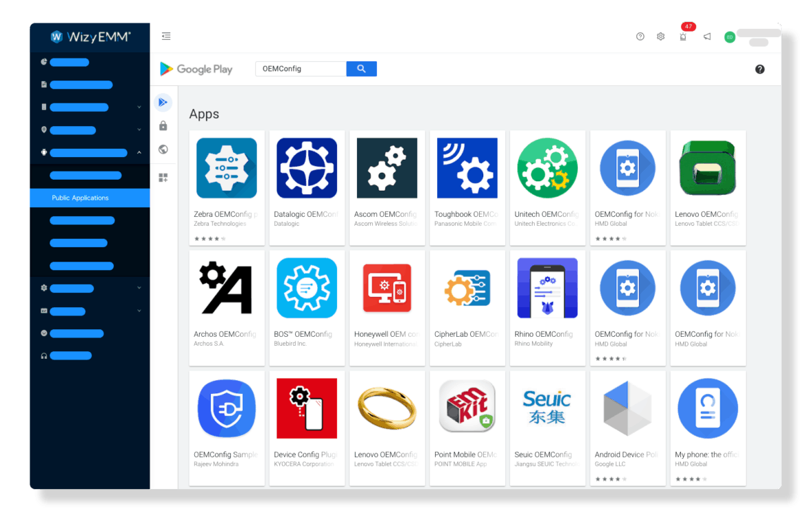Open the help question mark in top bar
Image resolution: width=812 pixels, height=531 pixels.
pos(640,37)
